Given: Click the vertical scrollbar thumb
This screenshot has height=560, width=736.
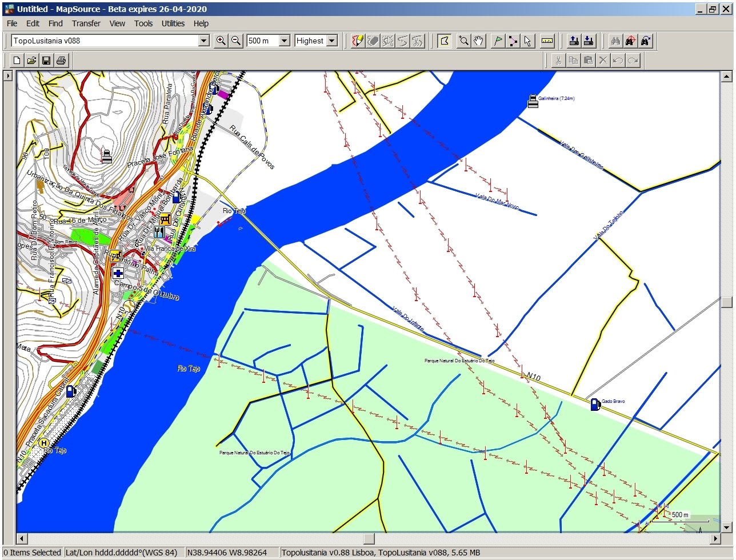Looking at the screenshot, I should pos(726,302).
